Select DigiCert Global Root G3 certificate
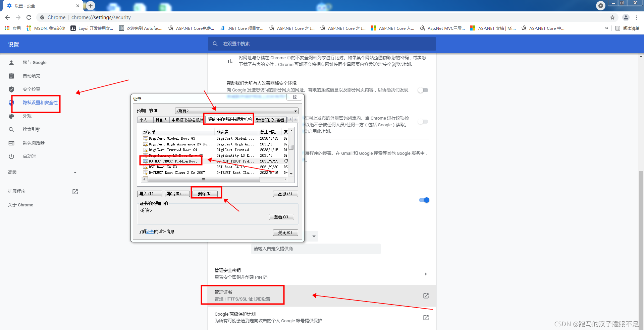Screen dimensions: 644x330 pyautogui.click(x=172, y=138)
